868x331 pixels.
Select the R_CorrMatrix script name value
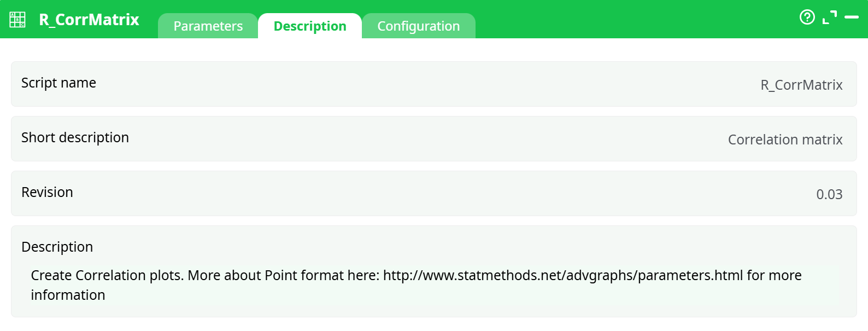tap(801, 85)
